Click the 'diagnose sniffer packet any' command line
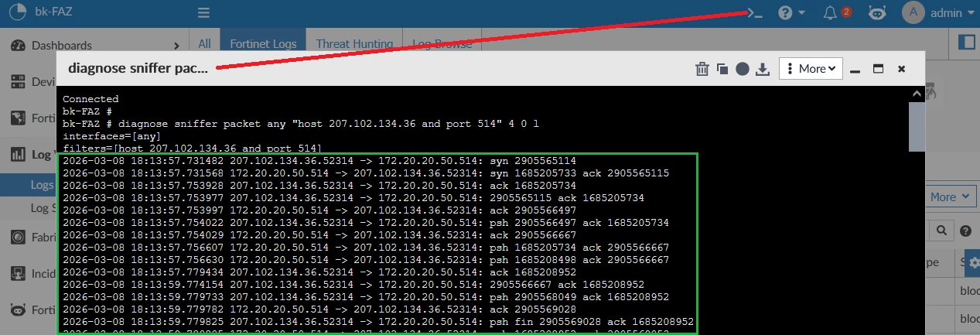The width and height of the screenshot is (980, 335). [x=301, y=124]
